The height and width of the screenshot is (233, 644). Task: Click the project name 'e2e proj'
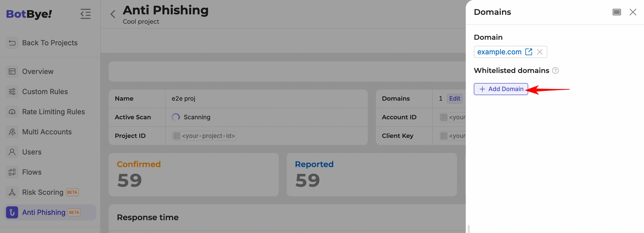tap(183, 99)
